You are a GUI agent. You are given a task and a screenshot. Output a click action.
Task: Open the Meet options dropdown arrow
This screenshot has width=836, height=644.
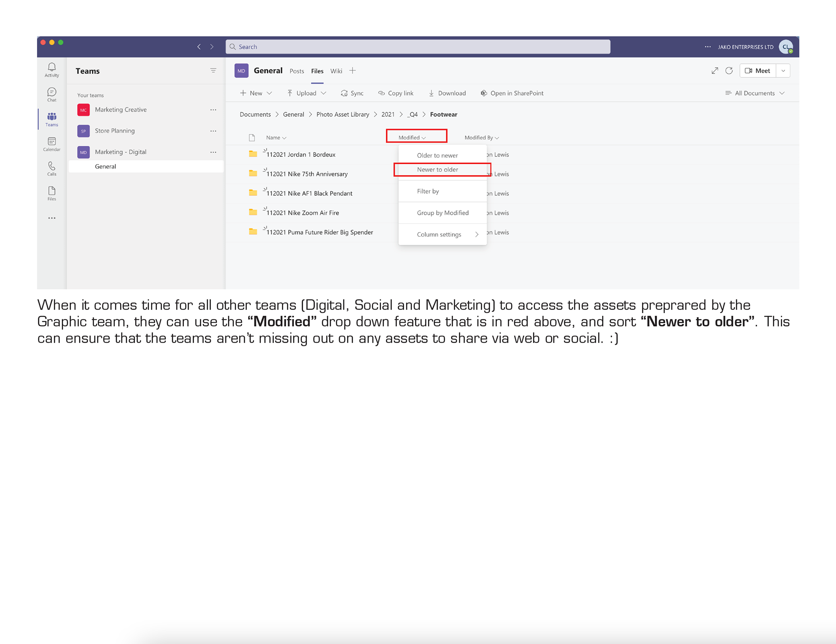point(783,71)
